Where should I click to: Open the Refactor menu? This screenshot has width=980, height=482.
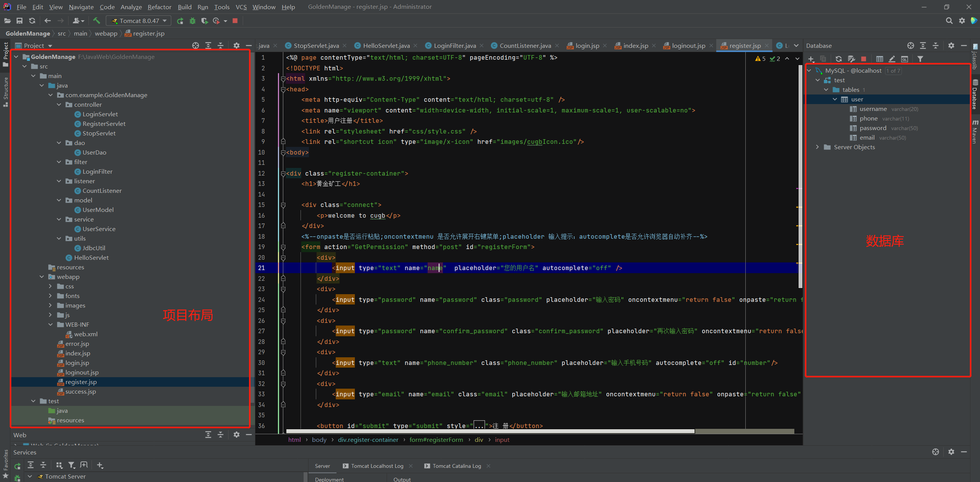point(159,7)
